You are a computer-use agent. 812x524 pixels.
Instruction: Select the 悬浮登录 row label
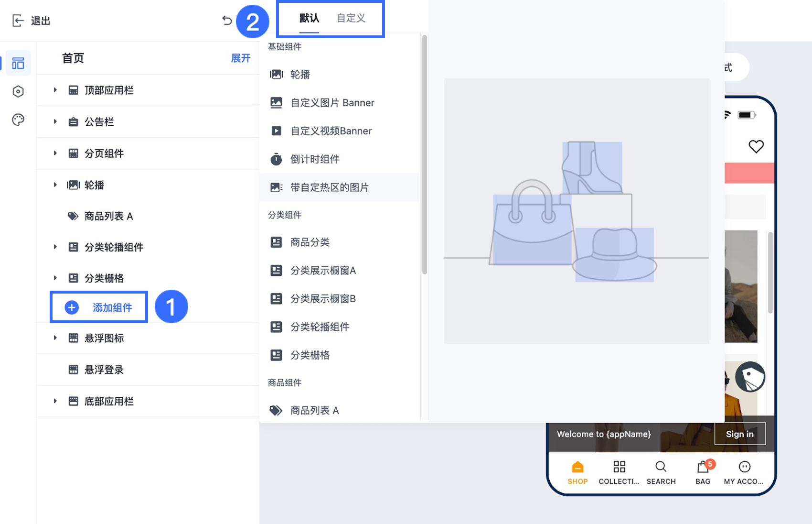point(104,370)
